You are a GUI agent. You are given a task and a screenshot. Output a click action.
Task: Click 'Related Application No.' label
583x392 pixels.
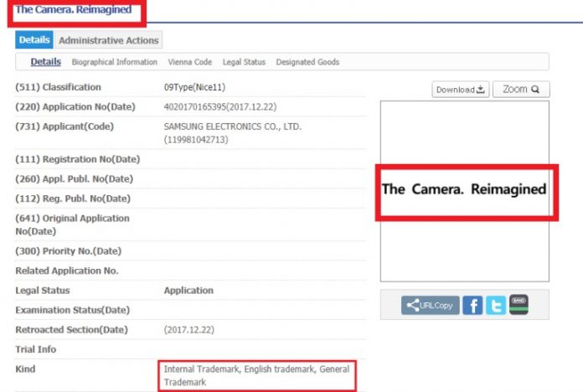point(67,271)
